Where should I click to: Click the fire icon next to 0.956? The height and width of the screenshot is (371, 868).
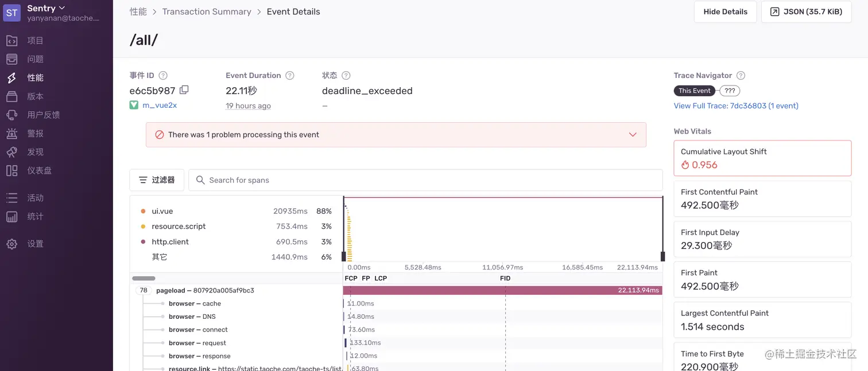(685, 165)
